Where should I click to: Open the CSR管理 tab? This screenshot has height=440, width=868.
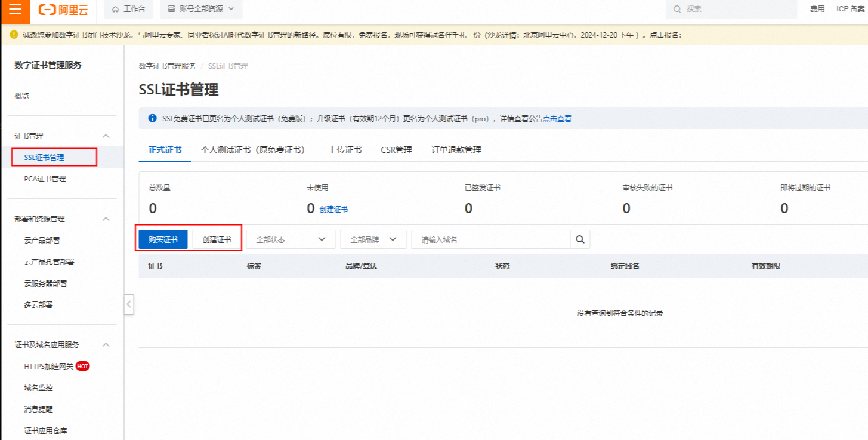pos(397,150)
